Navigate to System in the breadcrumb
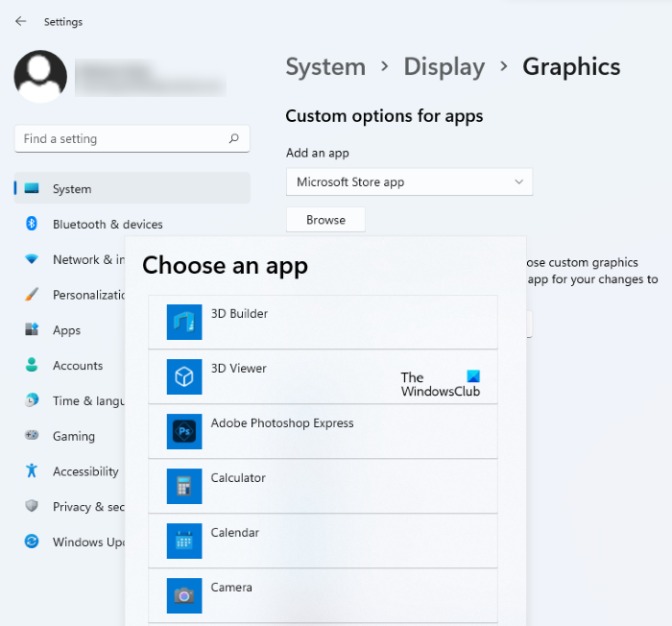Image resolution: width=672 pixels, height=626 pixels. pos(325,66)
